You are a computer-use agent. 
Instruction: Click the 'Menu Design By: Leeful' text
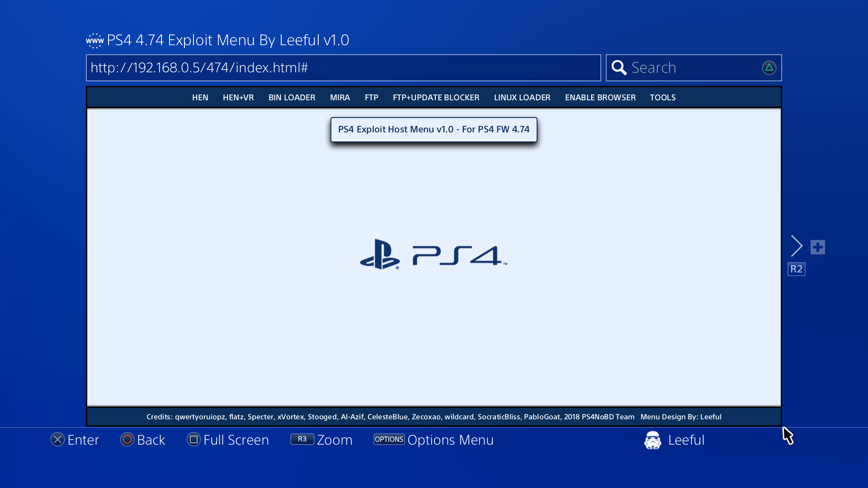point(681,417)
